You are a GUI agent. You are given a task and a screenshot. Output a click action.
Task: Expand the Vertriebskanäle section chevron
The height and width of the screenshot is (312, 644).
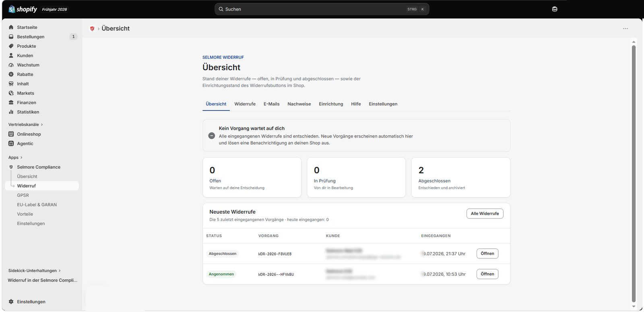[x=42, y=125]
